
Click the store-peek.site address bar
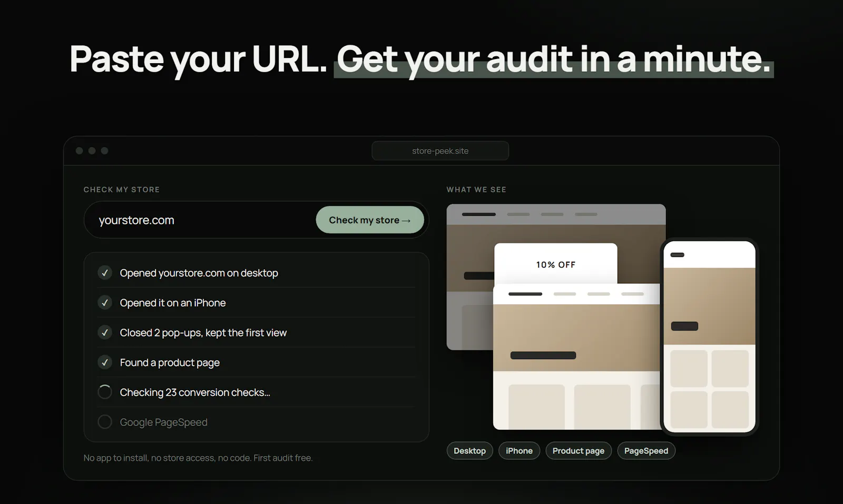tap(440, 151)
